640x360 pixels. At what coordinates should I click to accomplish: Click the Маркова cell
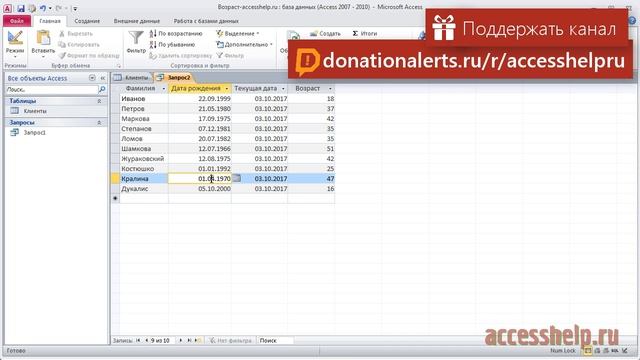[144, 119]
